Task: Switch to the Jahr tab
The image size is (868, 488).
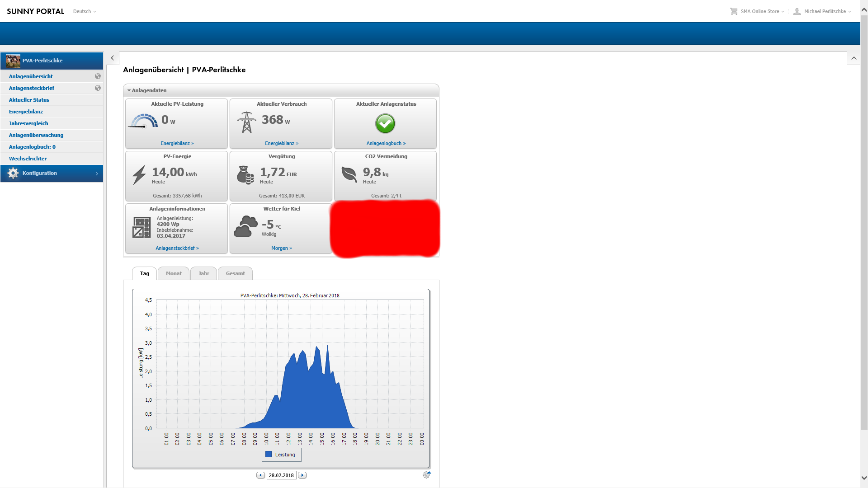Action: [203, 273]
